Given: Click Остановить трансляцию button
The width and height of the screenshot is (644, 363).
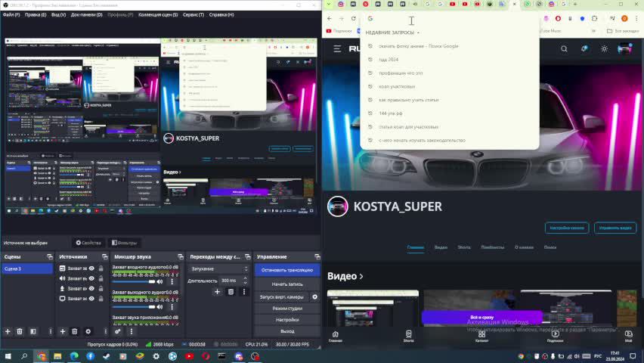Looking at the screenshot, I should (287, 270).
